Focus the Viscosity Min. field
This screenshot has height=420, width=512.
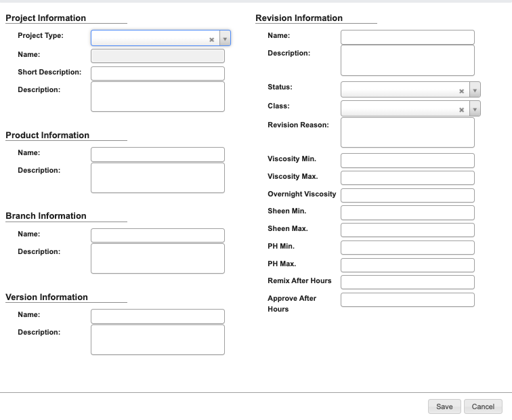click(408, 161)
